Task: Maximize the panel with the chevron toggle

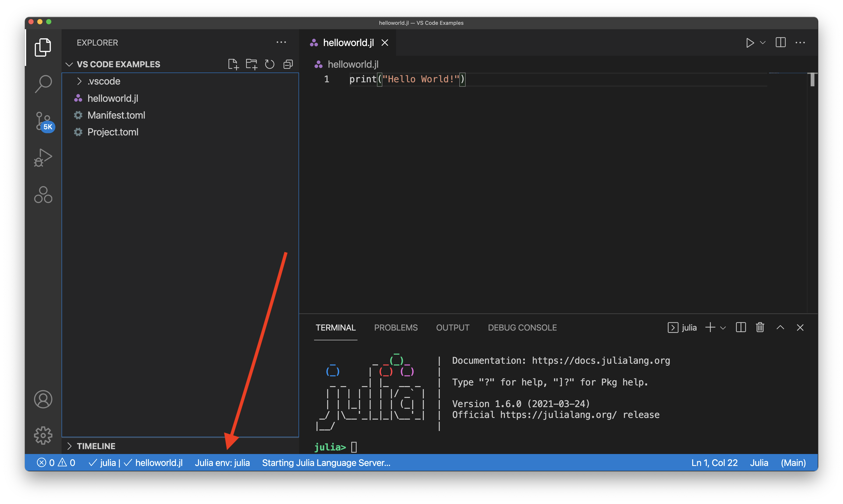Action: 781,327
